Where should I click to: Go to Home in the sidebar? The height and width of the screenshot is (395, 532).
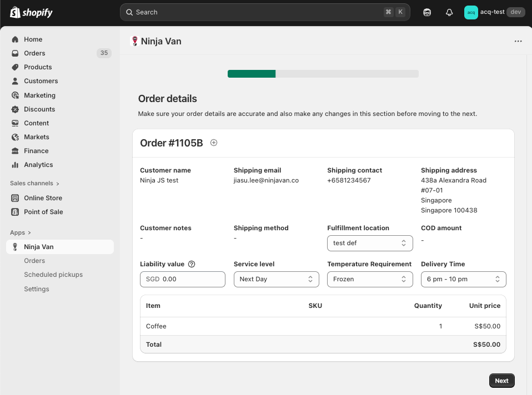point(33,39)
